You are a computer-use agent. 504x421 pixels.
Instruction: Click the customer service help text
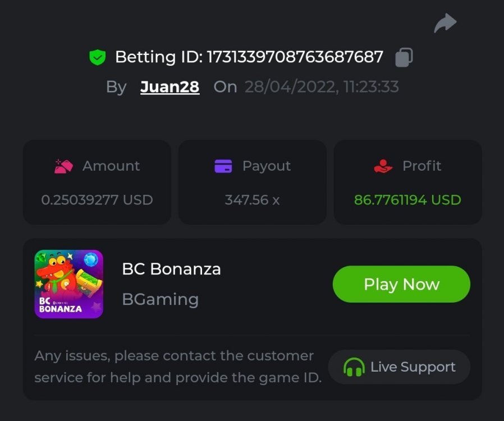pos(177,367)
